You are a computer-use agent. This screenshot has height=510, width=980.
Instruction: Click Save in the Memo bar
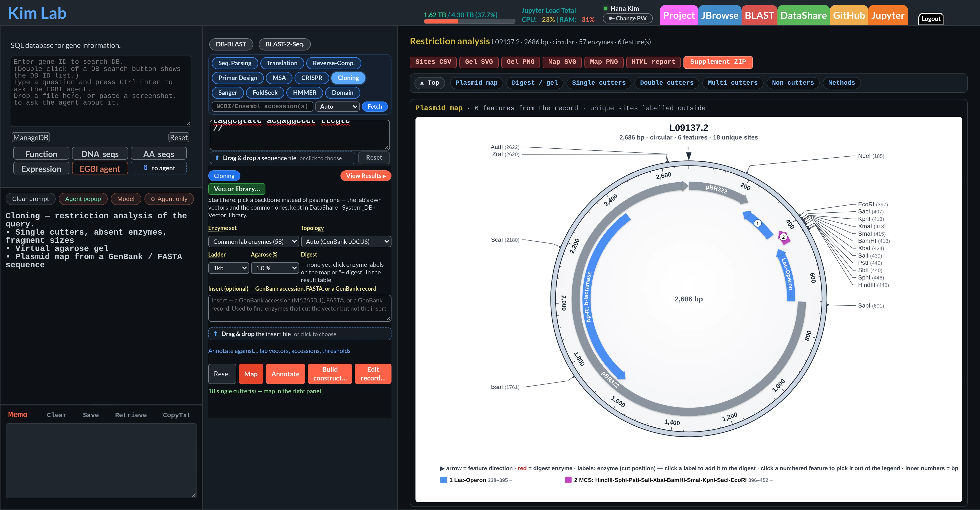pos(91,415)
